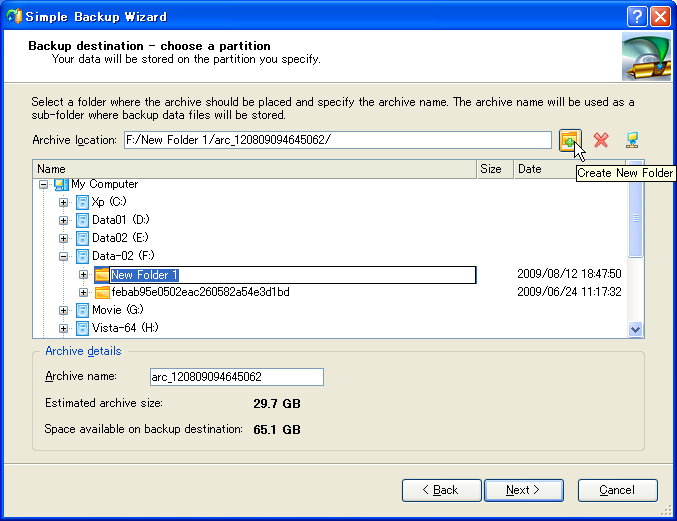Click in the Archive name field
677x521 pixels.
235,377
